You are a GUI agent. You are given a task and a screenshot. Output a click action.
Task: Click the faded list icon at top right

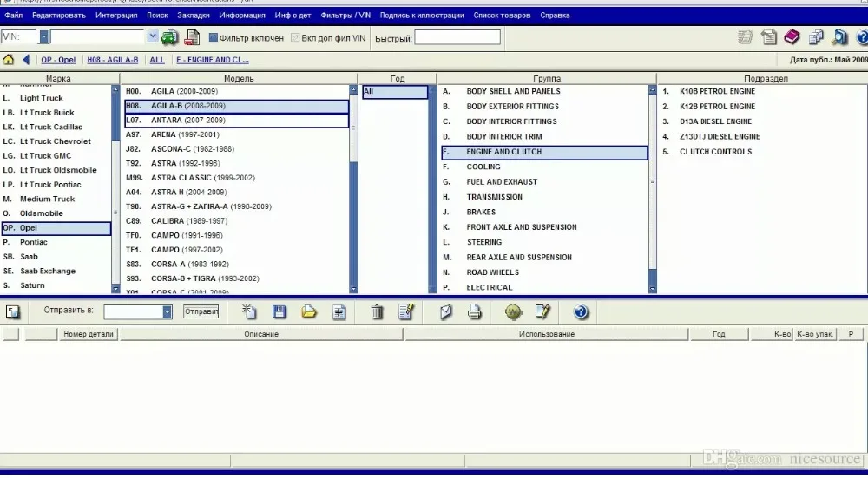745,37
